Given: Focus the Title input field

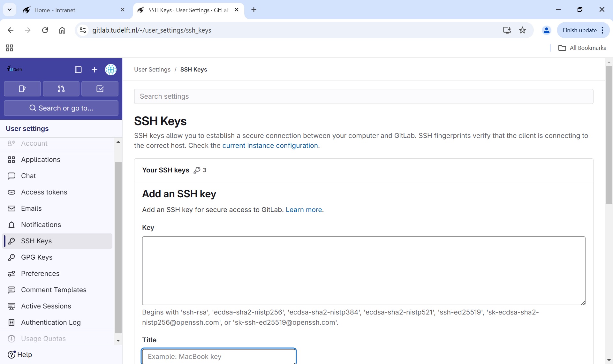Looking at the screenshot, I should pos(219,356).
